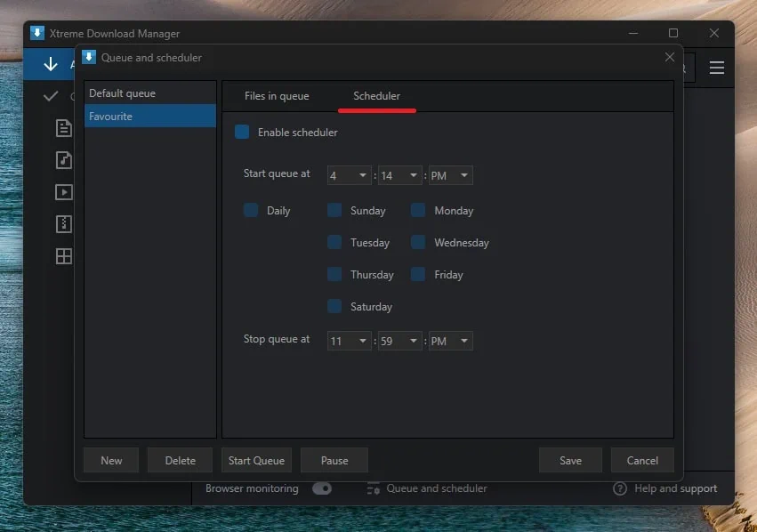Screen dimensions: 757x532
Task: Click the Start Queue button
Action: (256, 461)
